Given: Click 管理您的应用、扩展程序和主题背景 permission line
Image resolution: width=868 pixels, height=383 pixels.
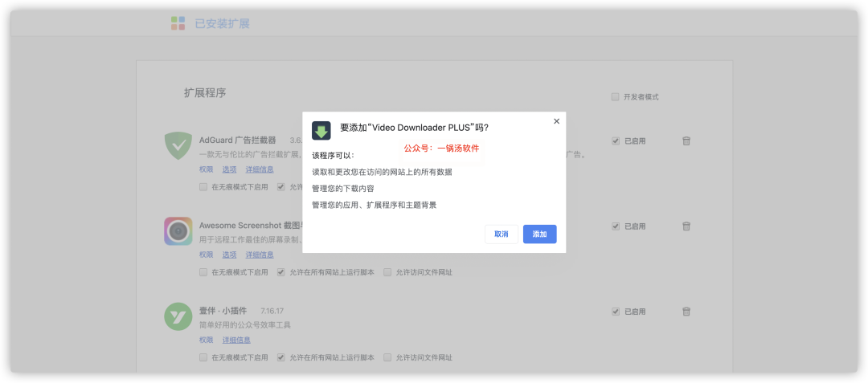Looking at the screenshot, I should pyautogui.click(x=375, y=205).
